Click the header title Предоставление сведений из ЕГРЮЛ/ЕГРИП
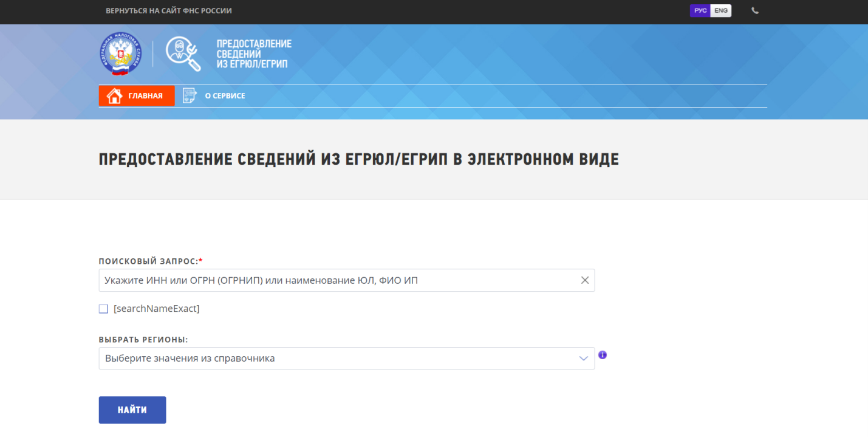Screen dimensions: 868x437 point(254,53)
